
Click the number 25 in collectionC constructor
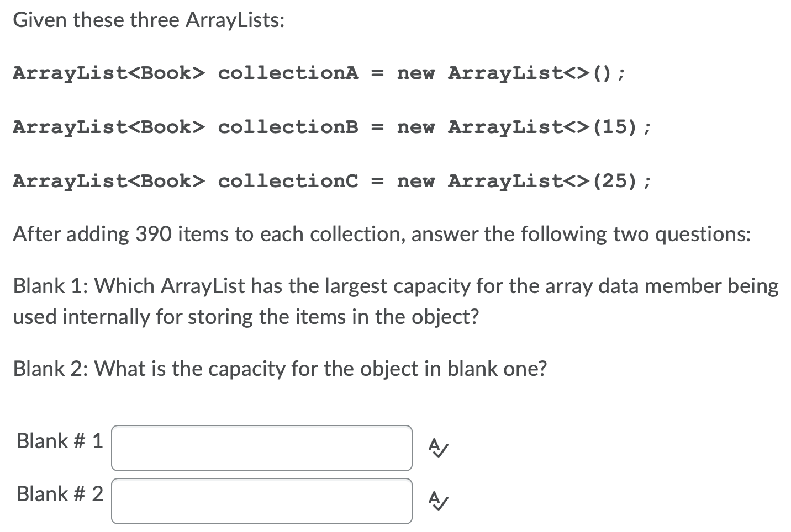tap(618, 180)
